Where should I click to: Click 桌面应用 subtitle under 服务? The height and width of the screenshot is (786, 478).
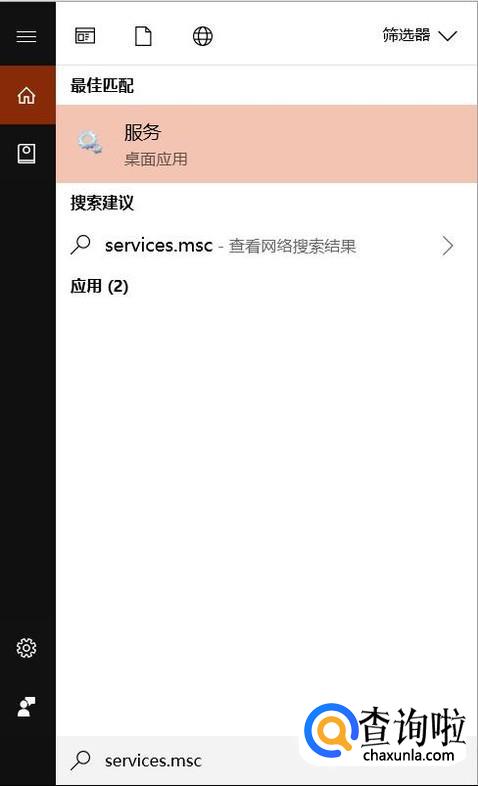[x=156, y=159]
